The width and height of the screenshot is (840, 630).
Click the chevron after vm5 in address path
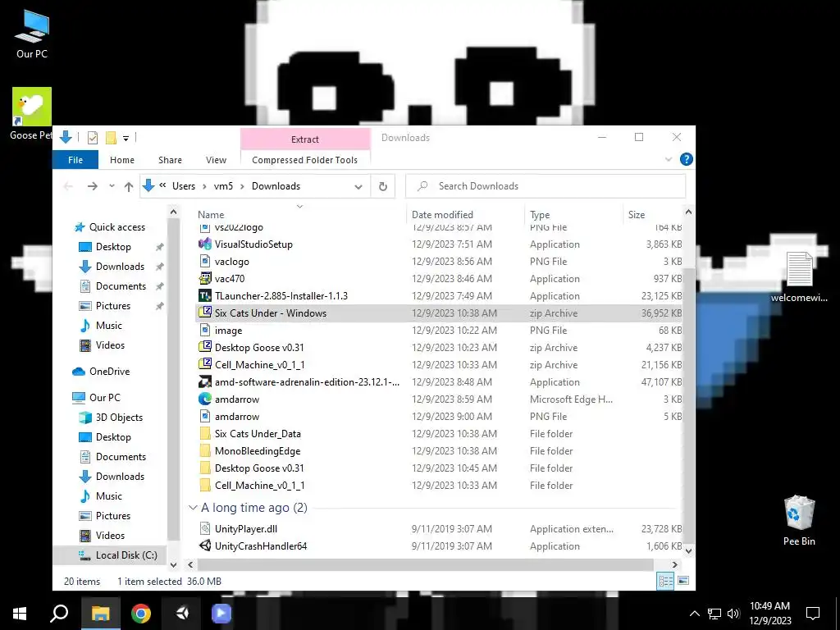coord(242,186)
